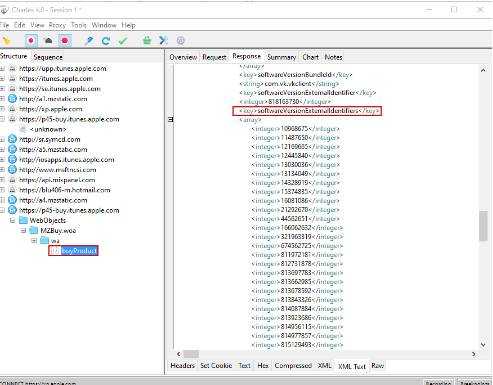Viewport: 493px width, 385px height.
Task: Click the Charles app icon in title bar
Action: (4, 10)
